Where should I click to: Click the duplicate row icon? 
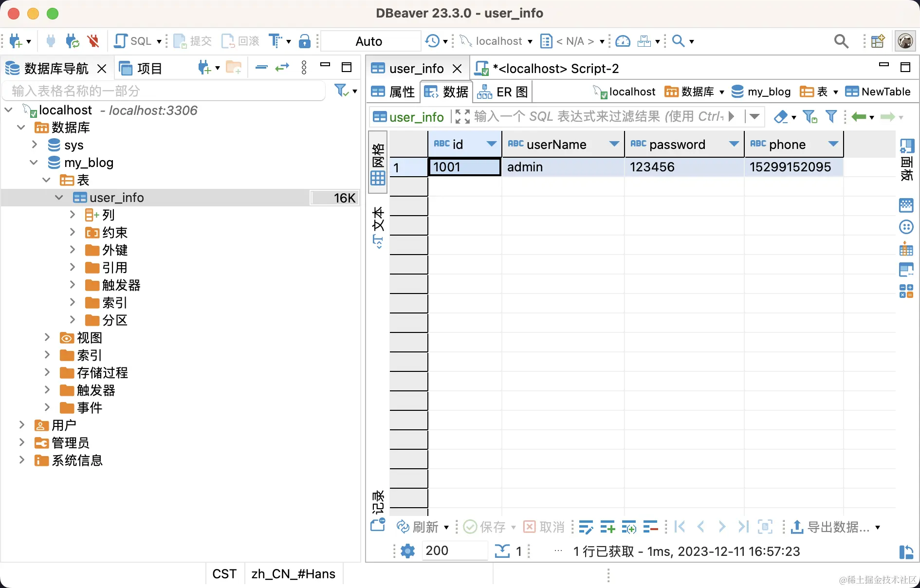[x=629, y=527]
